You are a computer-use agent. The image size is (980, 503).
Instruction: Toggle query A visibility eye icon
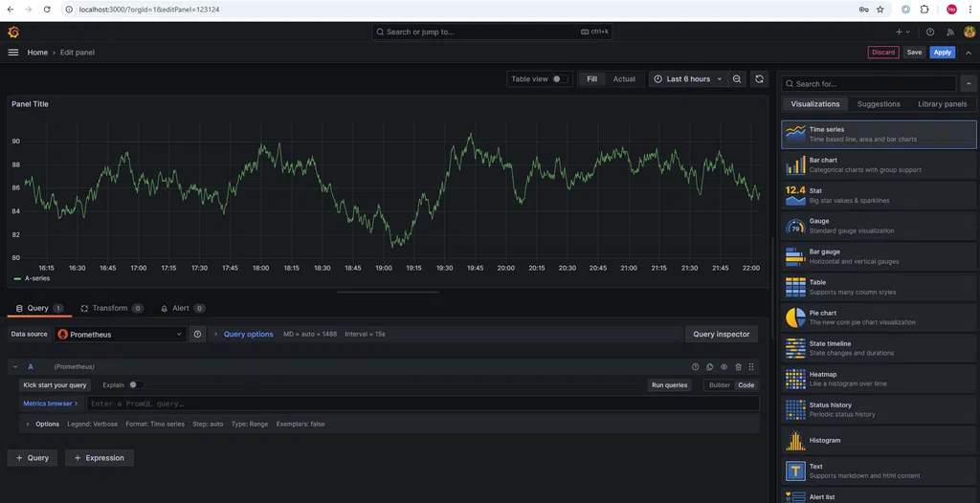click(x=724, y=367)
